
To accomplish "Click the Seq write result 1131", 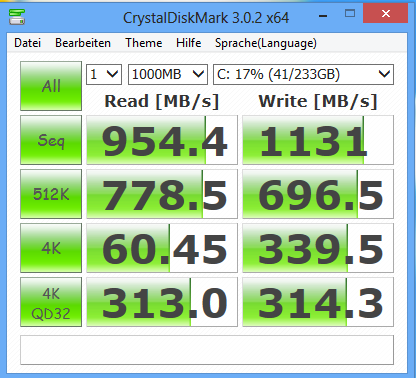I will click(x=318, y=140).
